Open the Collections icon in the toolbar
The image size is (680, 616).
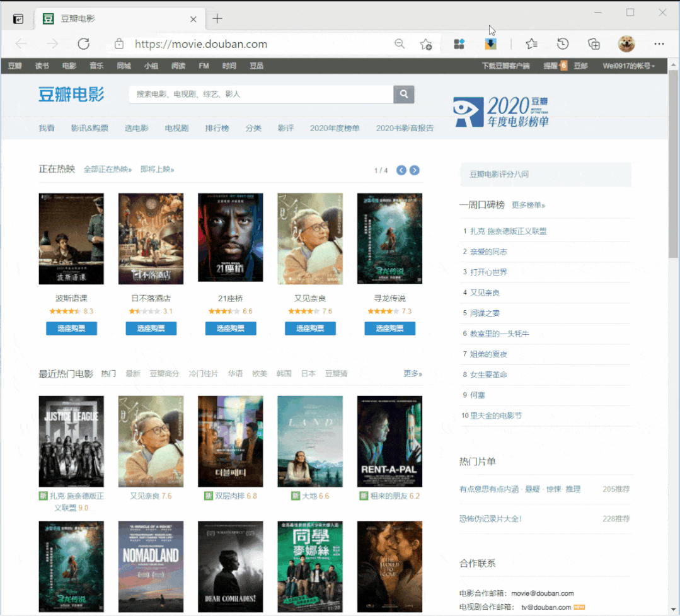pyautogui.click(x=594, y=44)
